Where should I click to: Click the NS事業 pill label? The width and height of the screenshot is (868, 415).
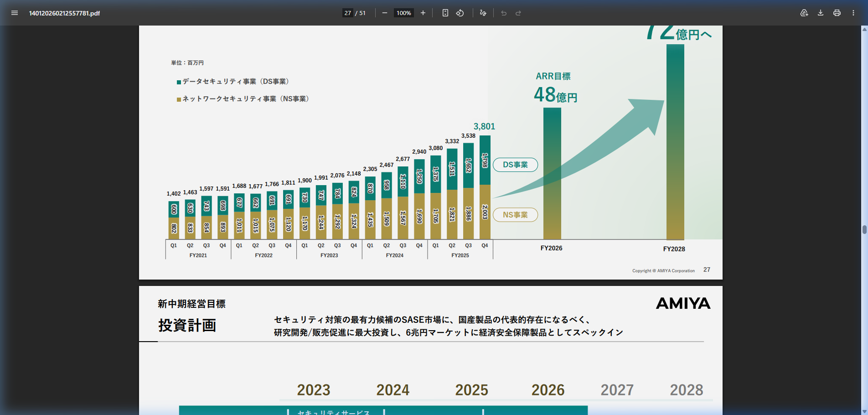pyautogui.click(x=515, y=215)
